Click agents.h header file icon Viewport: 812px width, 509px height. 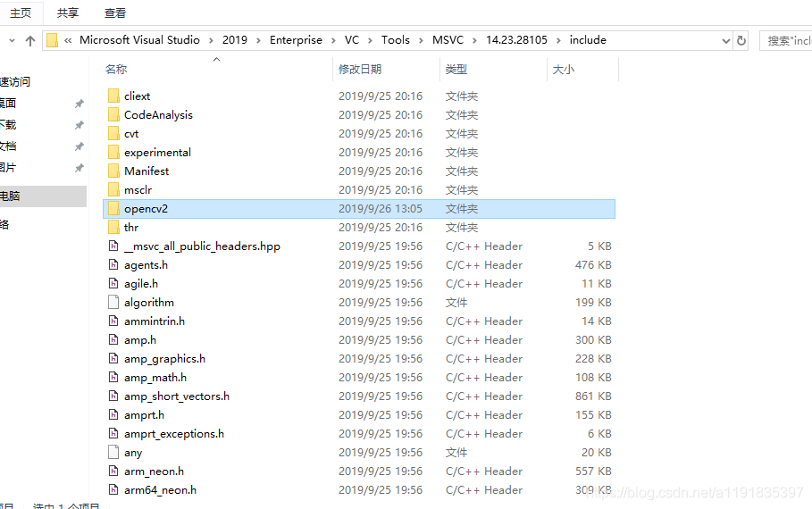coord(113,264)
